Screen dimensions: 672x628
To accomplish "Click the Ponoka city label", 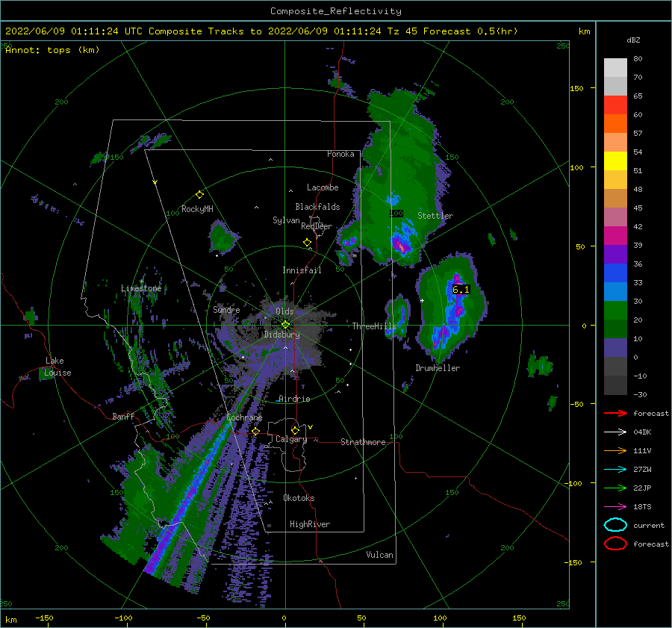I will pyautogui.click(x=340, y=154).
